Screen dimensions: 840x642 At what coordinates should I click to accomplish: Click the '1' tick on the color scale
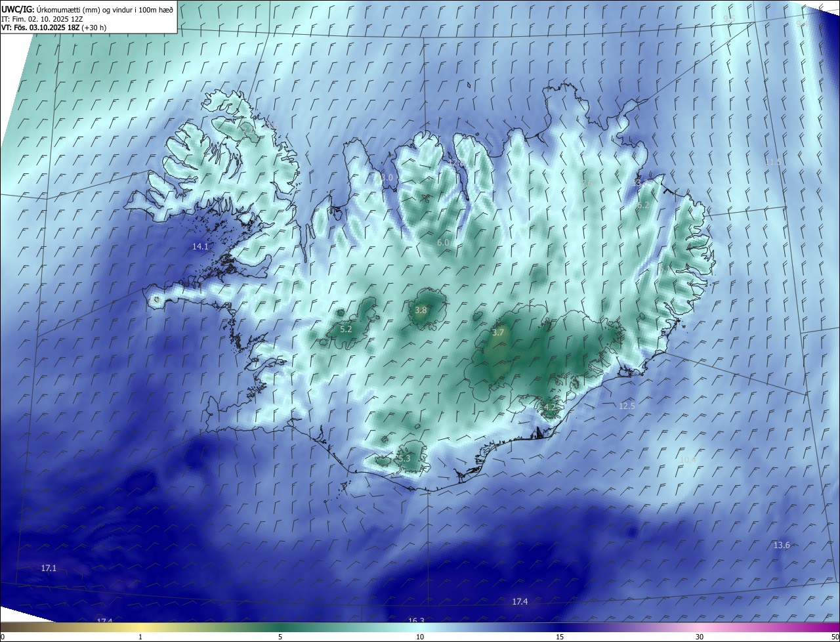pyautogui.click(x=140, y=637)
